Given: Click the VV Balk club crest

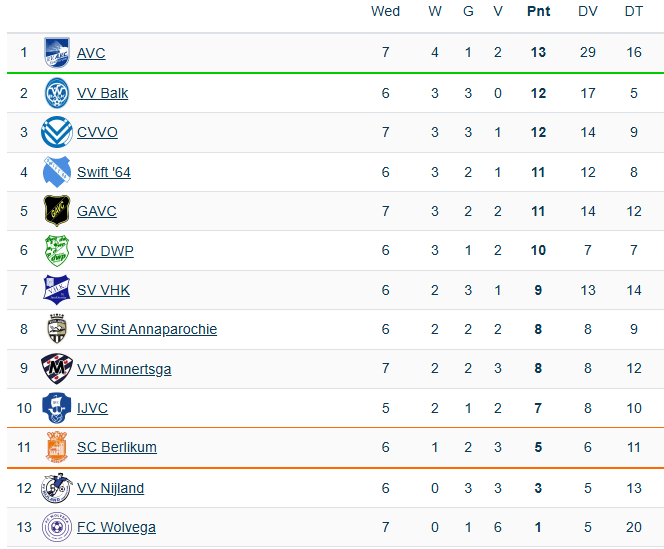Looking at the screenshot, I should point(56,93).
